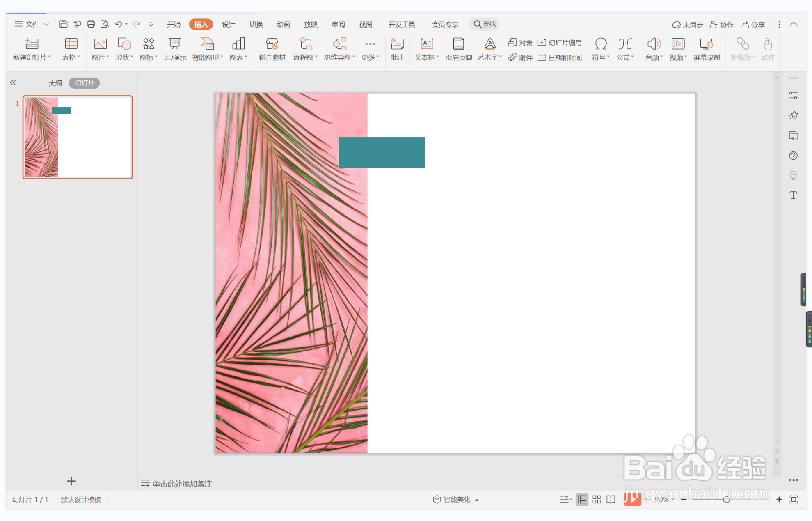Click the 稻壳素材 materials icon
The height and width of the screenshot is (521, 812).
pos(272,49)
